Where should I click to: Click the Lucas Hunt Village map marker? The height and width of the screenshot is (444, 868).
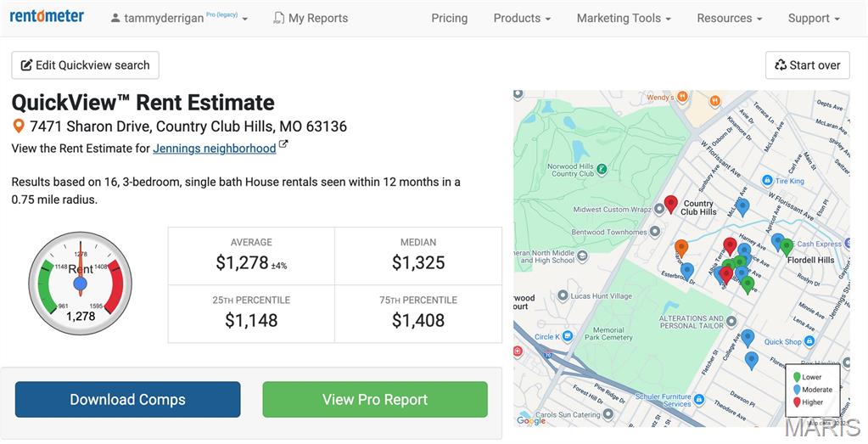[x=562, y=295]
